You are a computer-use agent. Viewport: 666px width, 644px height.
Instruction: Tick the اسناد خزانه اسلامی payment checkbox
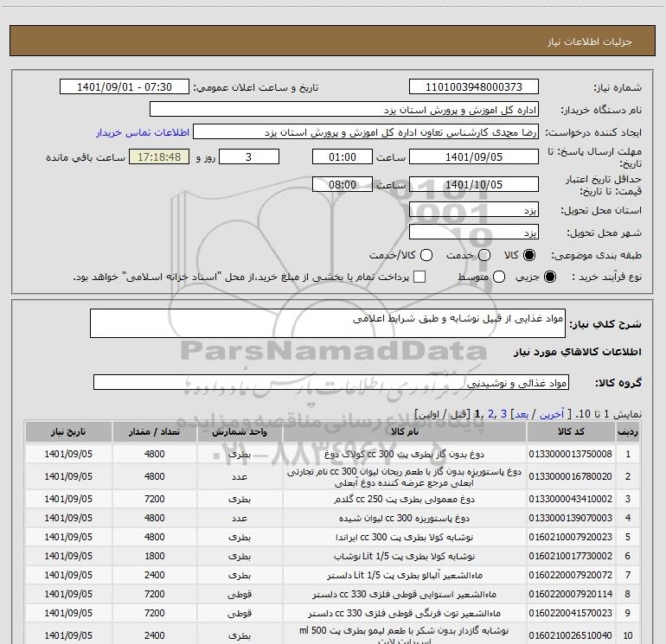coord(419,277)
